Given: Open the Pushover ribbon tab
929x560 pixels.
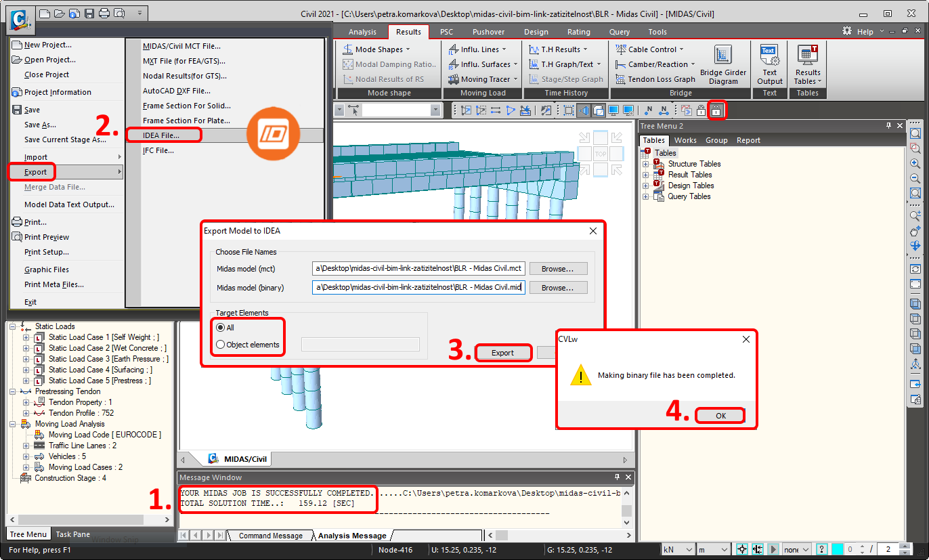Looking at the screenshot, I should tap(488, 32).
